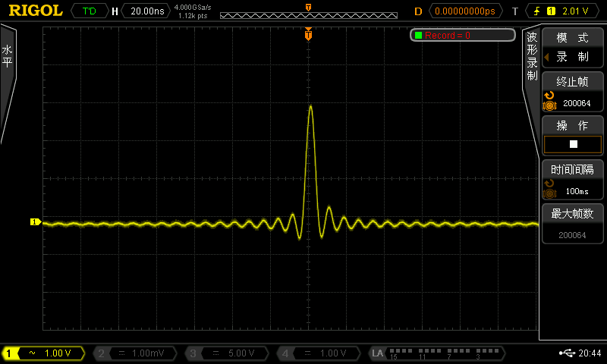
Task: Toggle channel 2 with the 1.00mV scale
Action: (135, 353)
